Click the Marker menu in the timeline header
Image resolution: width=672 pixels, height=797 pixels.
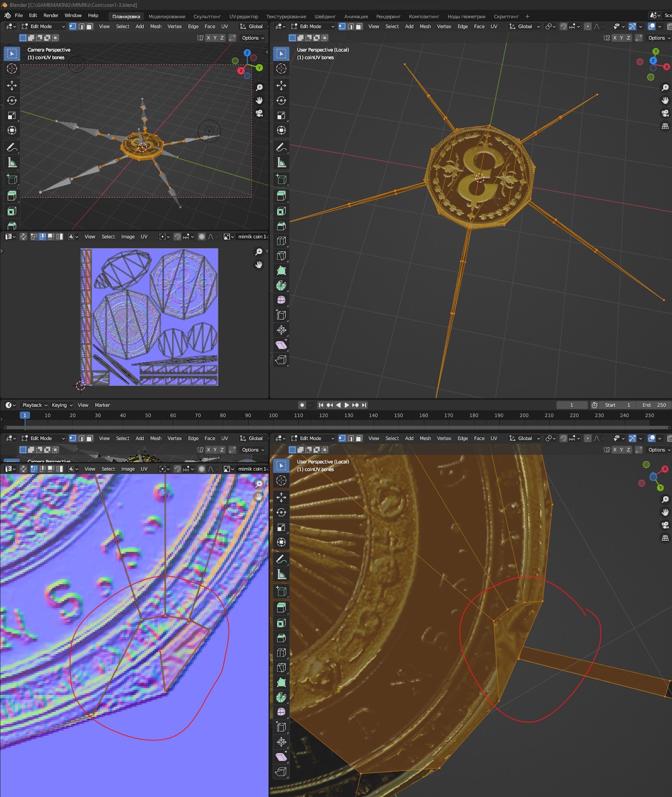click(102, 405)
